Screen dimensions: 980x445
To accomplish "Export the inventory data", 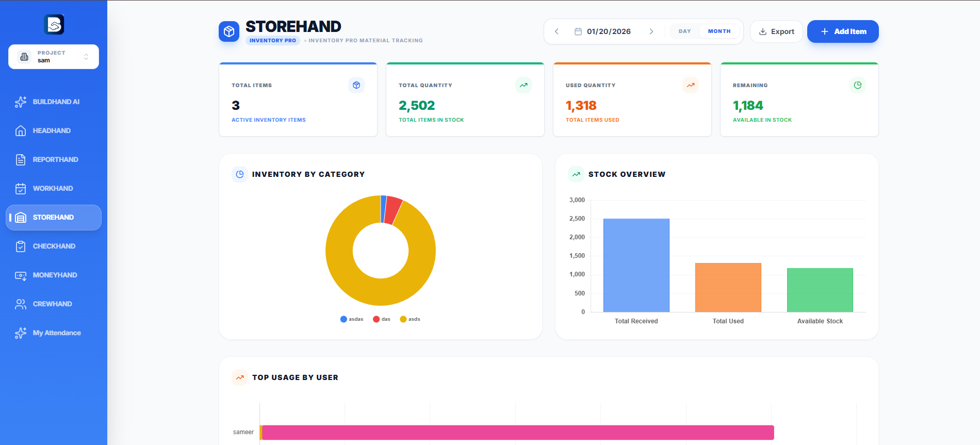I will point(776,31).
